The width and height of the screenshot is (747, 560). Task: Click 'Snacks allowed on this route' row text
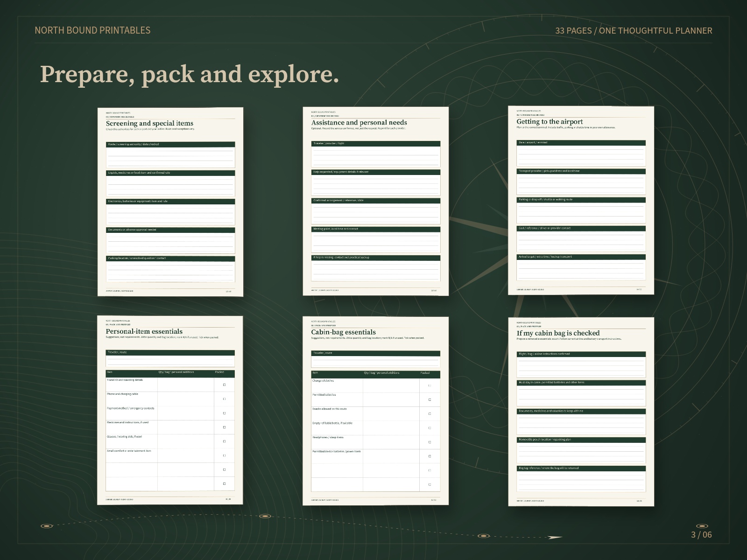point(330,409)
